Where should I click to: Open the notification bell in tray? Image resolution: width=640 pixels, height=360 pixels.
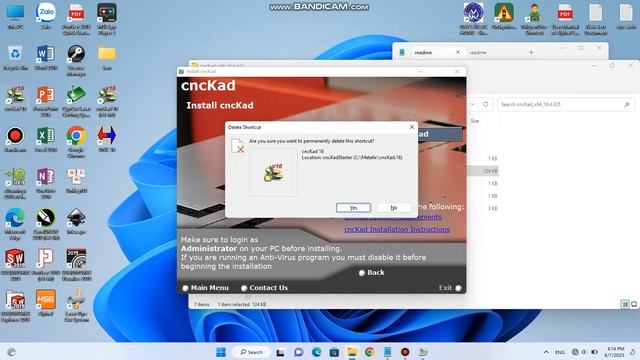(x=632, y=352)
